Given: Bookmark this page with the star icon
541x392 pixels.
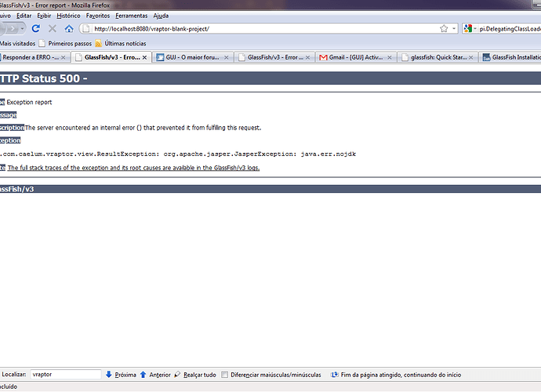Looking at the screenshot, I should coord(444,28).
